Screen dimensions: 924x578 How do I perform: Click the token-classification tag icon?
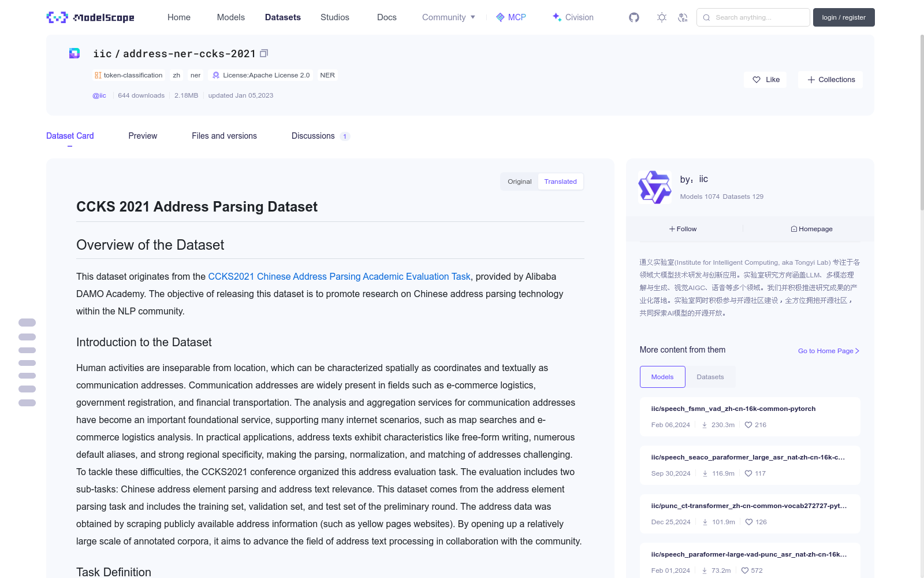98,75
